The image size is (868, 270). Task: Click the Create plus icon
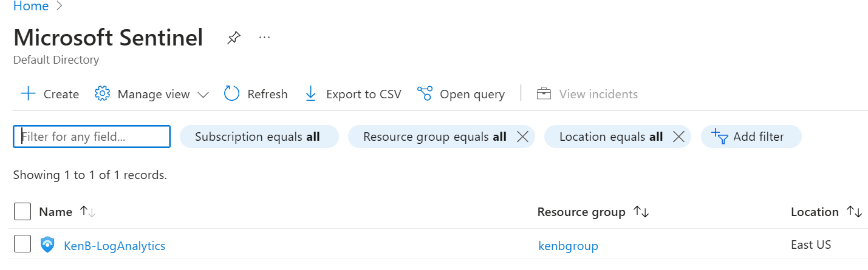point(28,94)
